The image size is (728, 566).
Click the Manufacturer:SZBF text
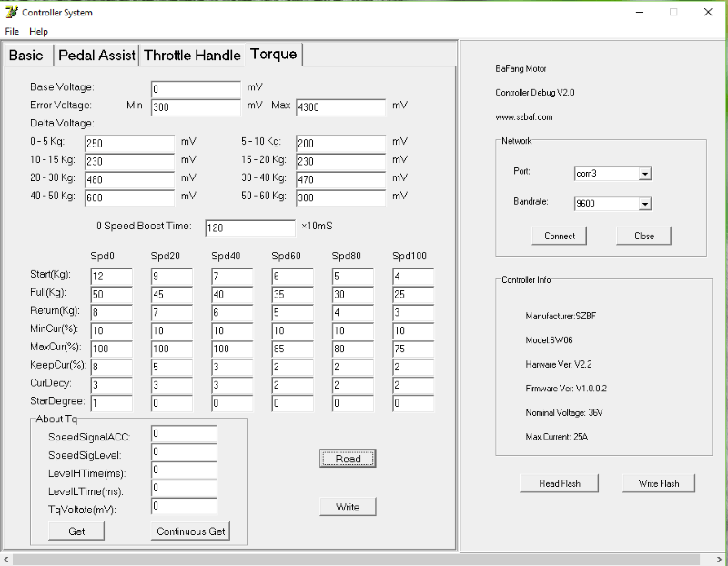(561, 316)
